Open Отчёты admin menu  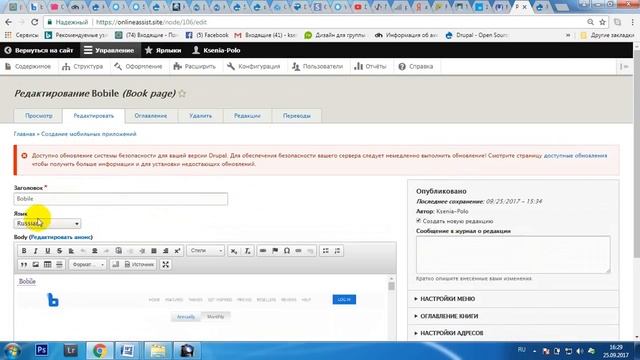(x=370, y=67)
